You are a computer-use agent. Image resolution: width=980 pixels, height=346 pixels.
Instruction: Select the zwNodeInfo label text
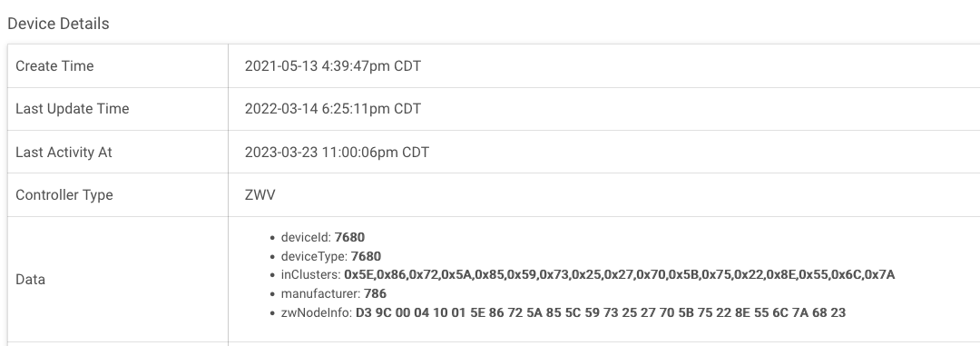(317, 312)
